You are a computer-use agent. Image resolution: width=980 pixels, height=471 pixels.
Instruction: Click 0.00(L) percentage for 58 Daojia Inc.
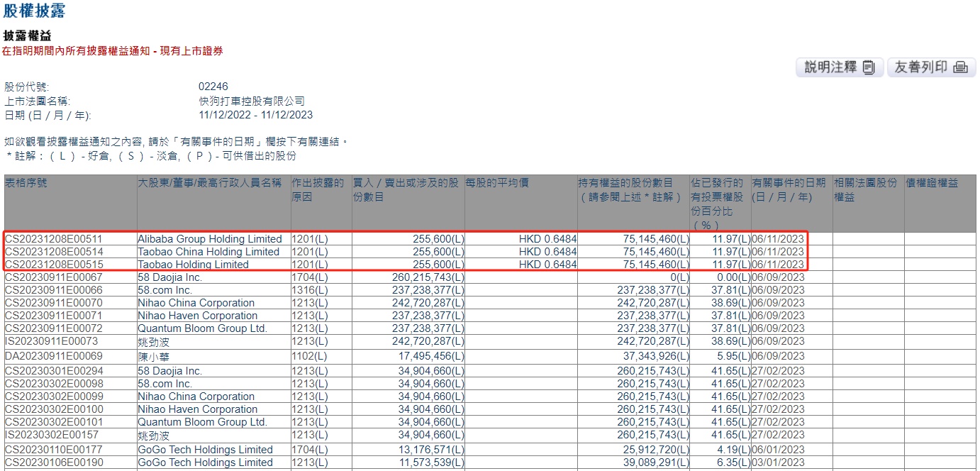(x=733, y=277)
